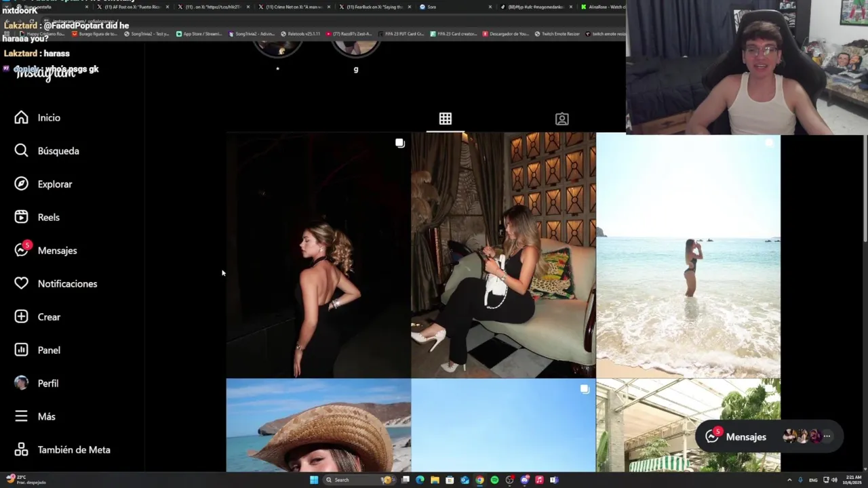This screenshot has width=868, height=488.
Task: Go to Explorar compass page
Action: [43, 184]
